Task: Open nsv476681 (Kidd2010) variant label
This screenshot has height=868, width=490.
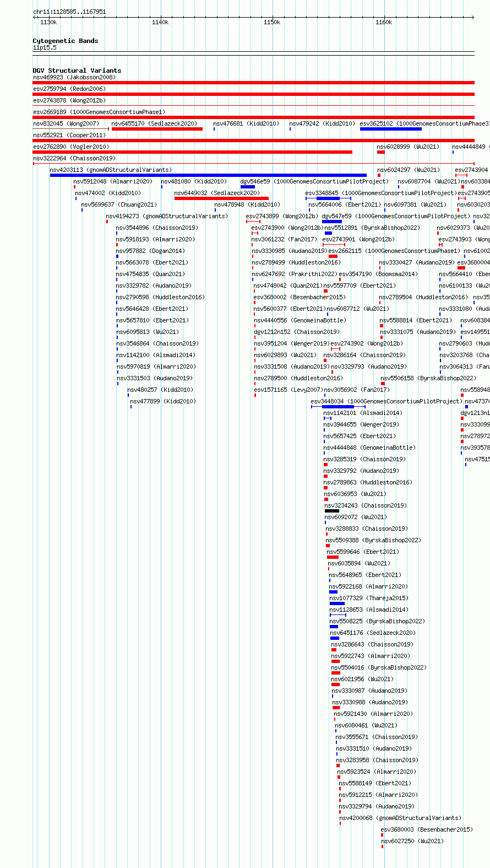Action: pyautogui.click(x=246, y=123)
